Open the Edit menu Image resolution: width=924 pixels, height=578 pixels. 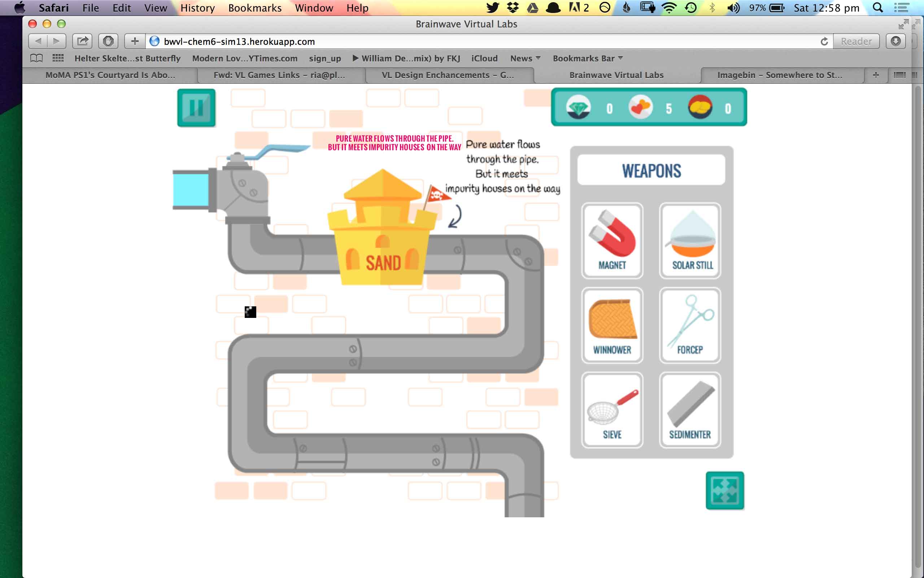(121, 8)
